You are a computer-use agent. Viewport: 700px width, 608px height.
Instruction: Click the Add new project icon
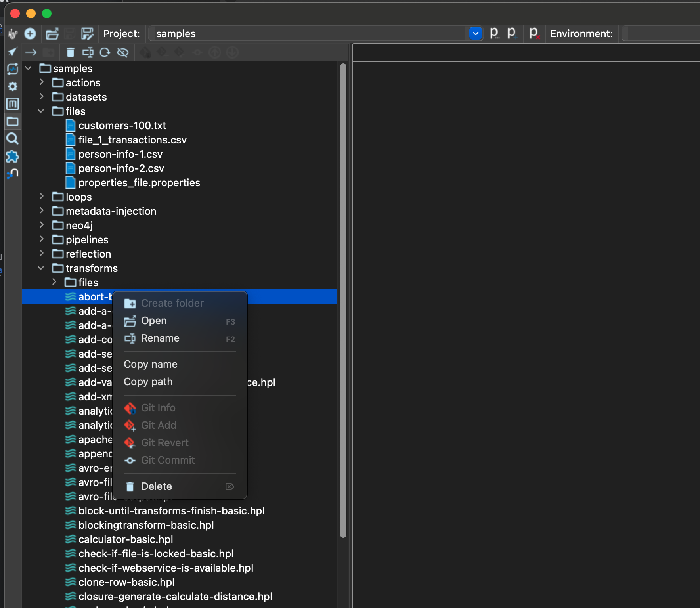(512, 34)
